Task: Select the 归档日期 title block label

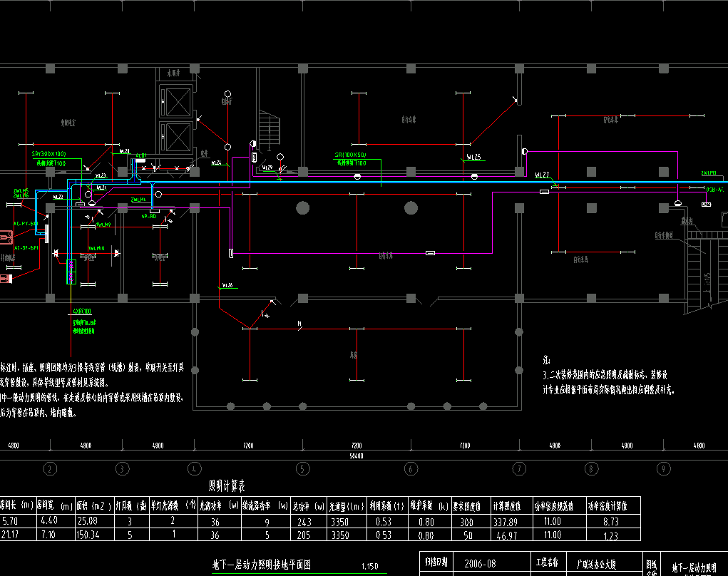Action: point(436,562)
